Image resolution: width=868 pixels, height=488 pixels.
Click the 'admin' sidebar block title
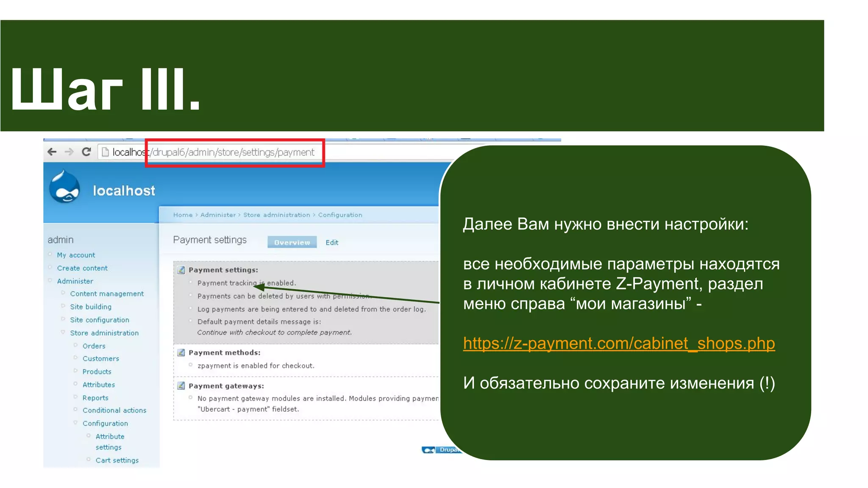(x=61, y=240)
